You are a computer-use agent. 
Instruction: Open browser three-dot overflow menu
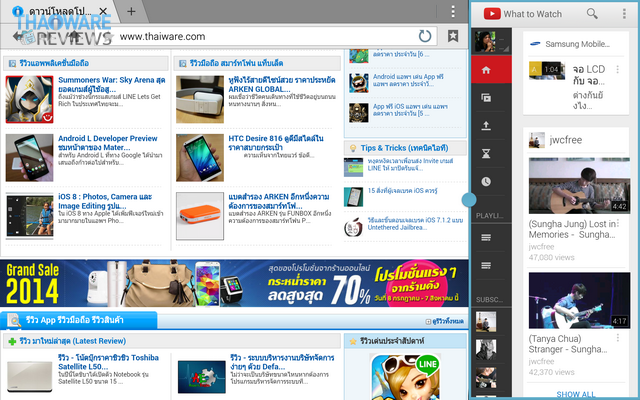[453, 11]
